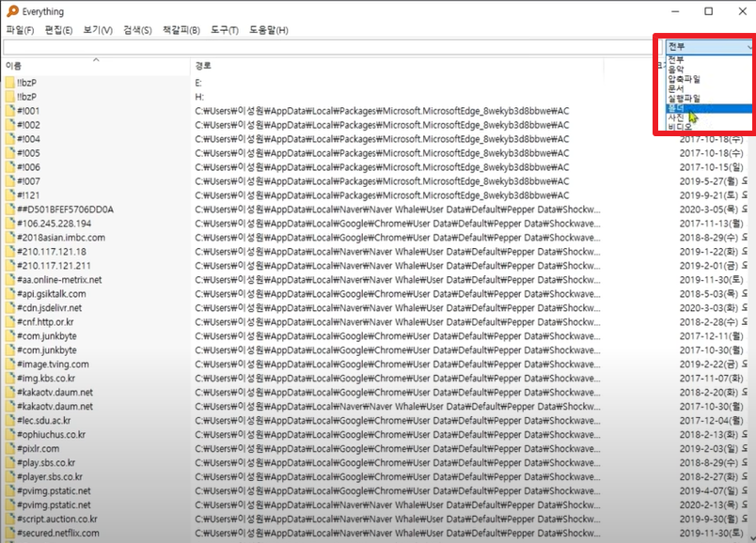
Task: Click folder icon beside #aa.online-metrix.net
Action: tap(9, 279)
